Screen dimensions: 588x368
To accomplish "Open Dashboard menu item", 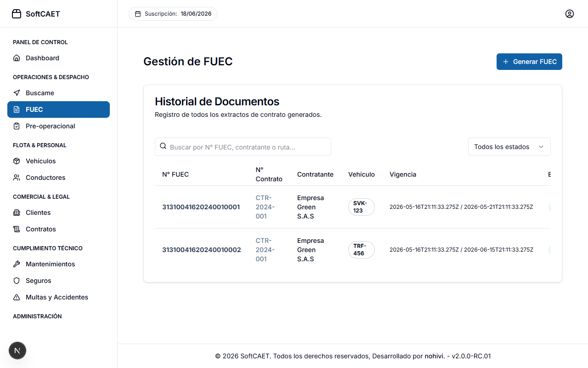I will (58, 58).
